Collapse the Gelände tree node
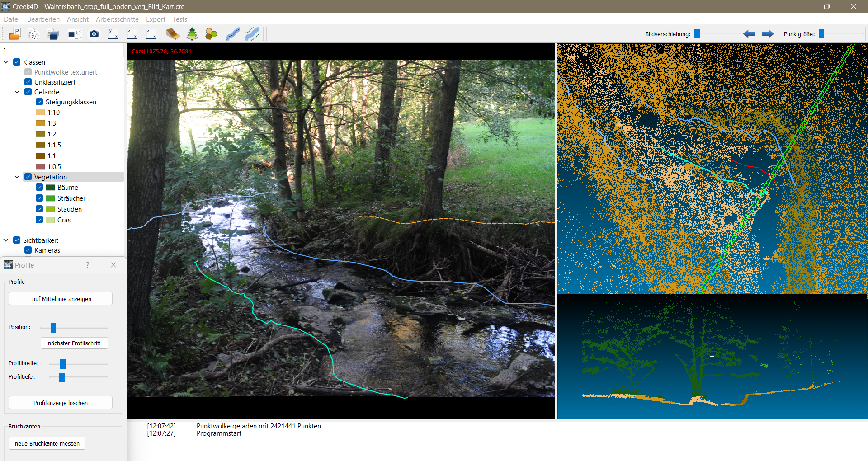The width and height of the screenshot is (868, 461). click(x=17, y=92)
